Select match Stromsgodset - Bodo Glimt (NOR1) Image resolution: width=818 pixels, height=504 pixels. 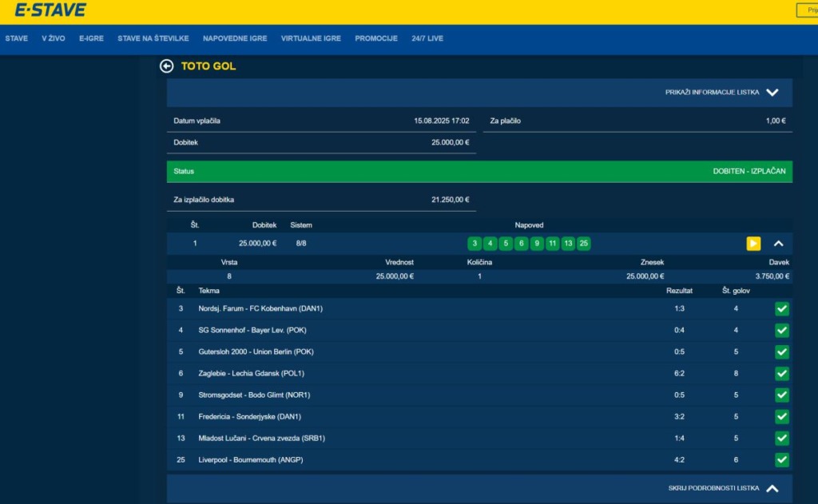tap(254, 395)
